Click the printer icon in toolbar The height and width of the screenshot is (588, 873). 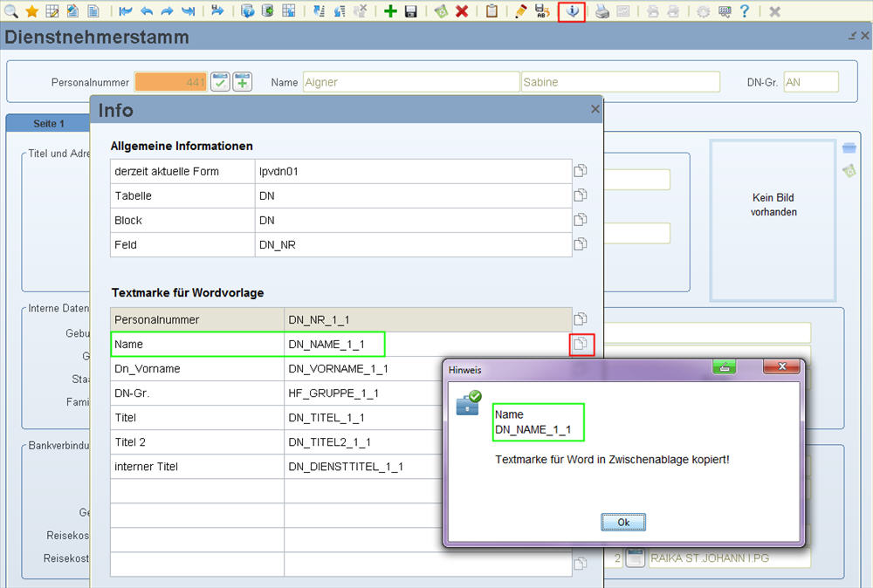pos(601,11)
